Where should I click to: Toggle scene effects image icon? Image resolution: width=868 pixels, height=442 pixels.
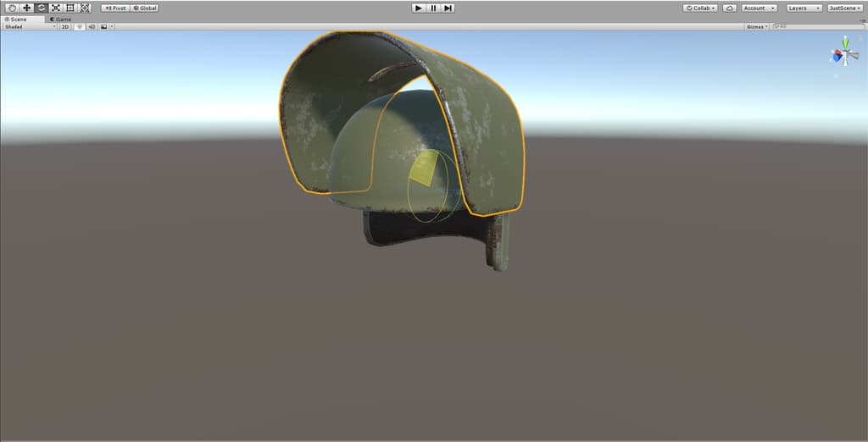[x=103, y=26]
